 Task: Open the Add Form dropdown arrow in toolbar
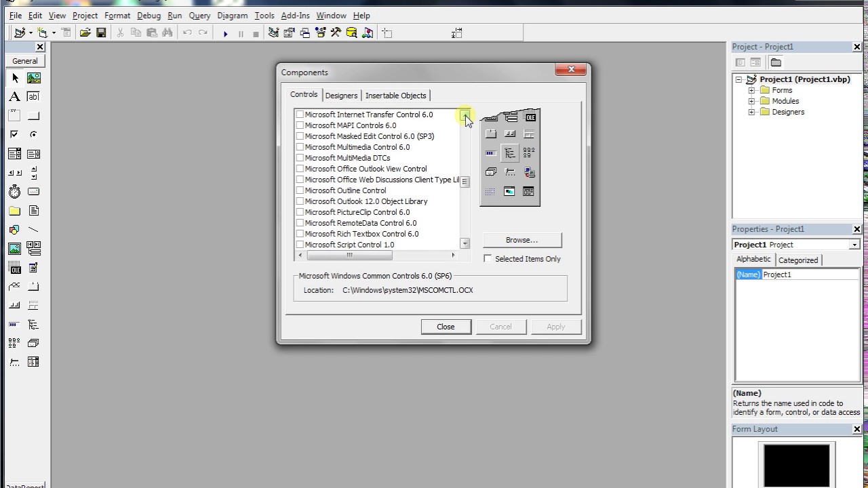click(54, 33)
